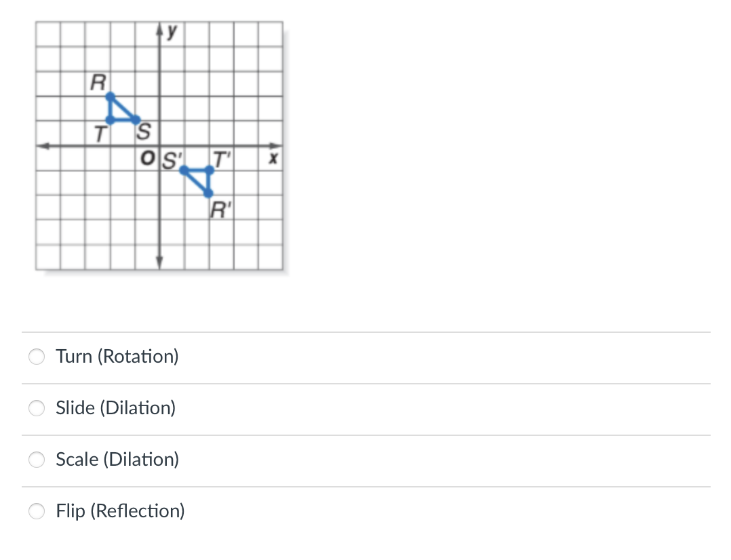Select the "Flip (Reflection)" radio button
The height and width of the screenshot is (560, 731).
click(37, 511)
